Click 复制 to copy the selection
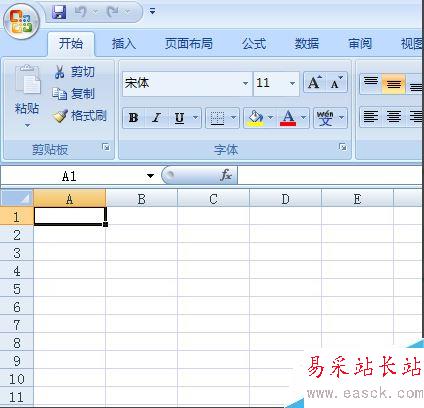 pos(73,94)
